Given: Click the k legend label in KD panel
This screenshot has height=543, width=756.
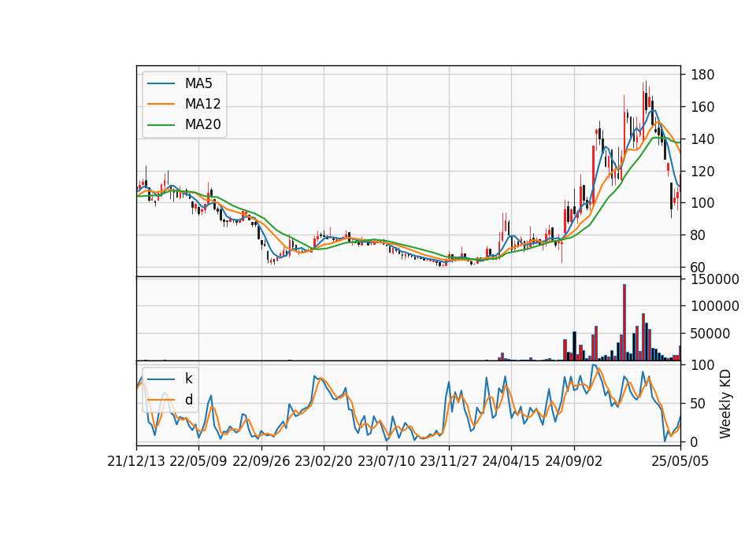Looking at the screenshot, I should [x=188, y=379].
